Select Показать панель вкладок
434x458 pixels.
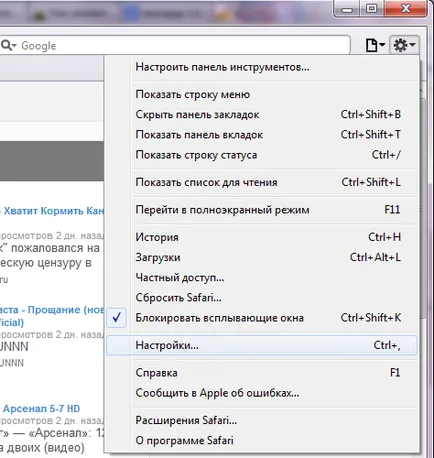coord(262,135)
